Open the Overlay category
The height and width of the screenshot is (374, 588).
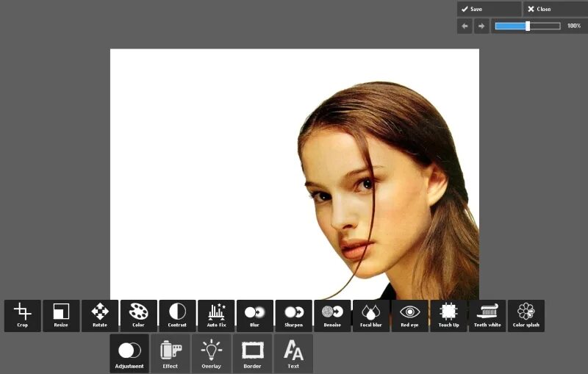point(212,353)
